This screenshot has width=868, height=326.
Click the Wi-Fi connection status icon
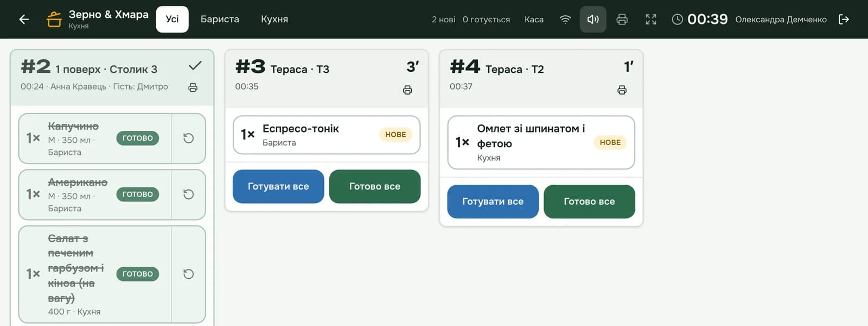(565, 20)
